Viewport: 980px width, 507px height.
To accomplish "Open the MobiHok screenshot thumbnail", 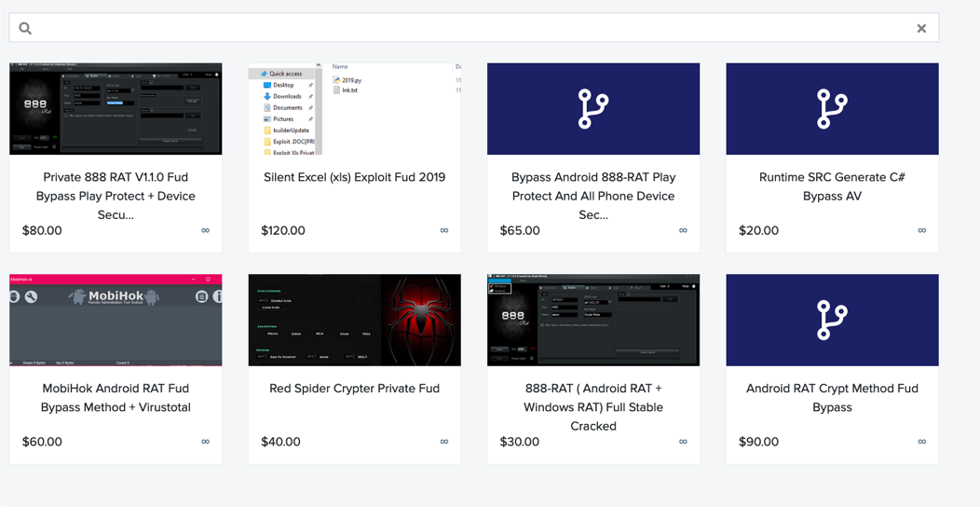I will (x=116, y=320).
